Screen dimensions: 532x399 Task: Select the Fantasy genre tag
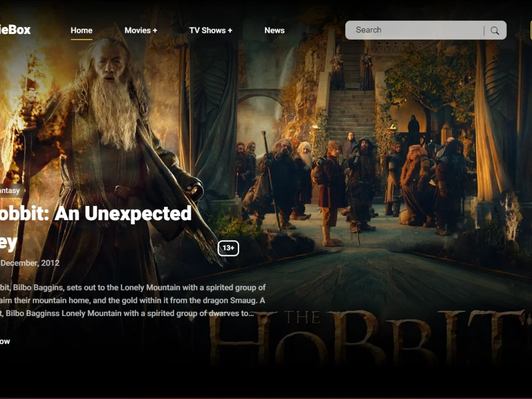coord(12,190)
